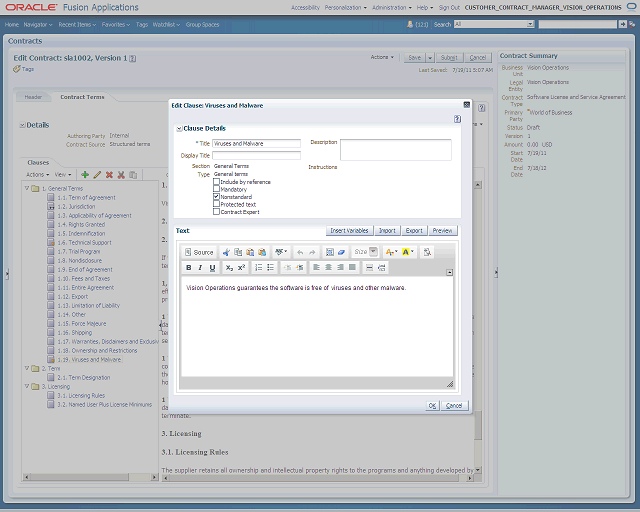This screenshot has width=640, height=512.
Task: Open the Personalization menu
Action: pyautogui.click(x=346, y=8)
